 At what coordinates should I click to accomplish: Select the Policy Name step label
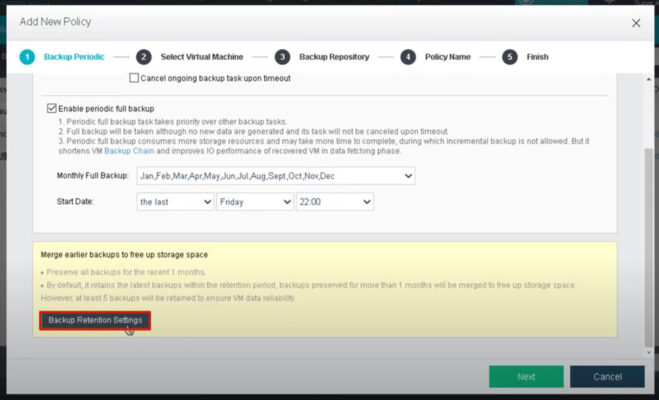448,57
